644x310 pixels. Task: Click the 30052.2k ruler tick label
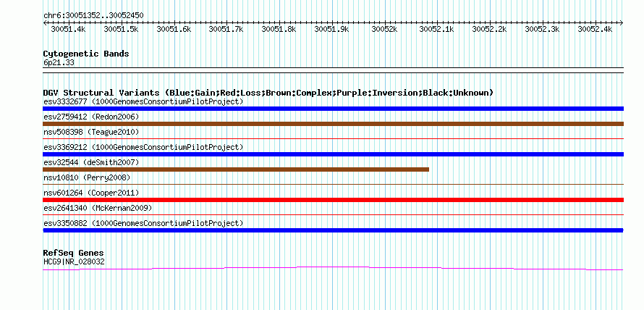pos(490,29)
